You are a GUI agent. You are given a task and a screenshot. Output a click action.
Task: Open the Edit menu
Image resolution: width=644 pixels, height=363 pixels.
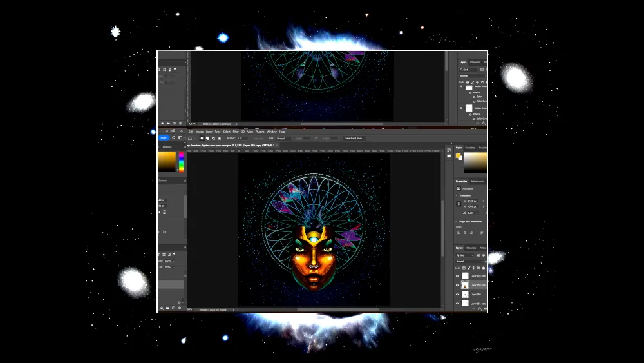click(x=191, y=132)
